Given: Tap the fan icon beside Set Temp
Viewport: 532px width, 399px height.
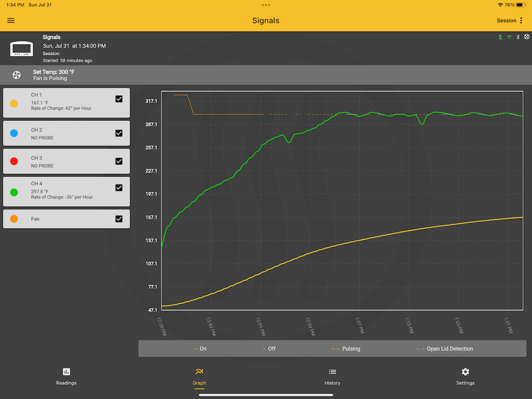Looking at the screenshot, I should pyautogui.click(x=17, y=75).
